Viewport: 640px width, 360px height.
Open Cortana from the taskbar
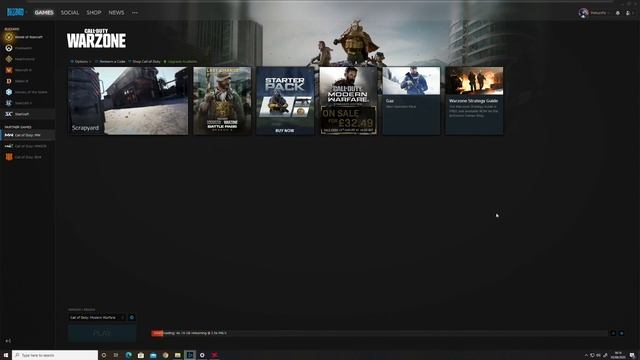click(104, 355)
